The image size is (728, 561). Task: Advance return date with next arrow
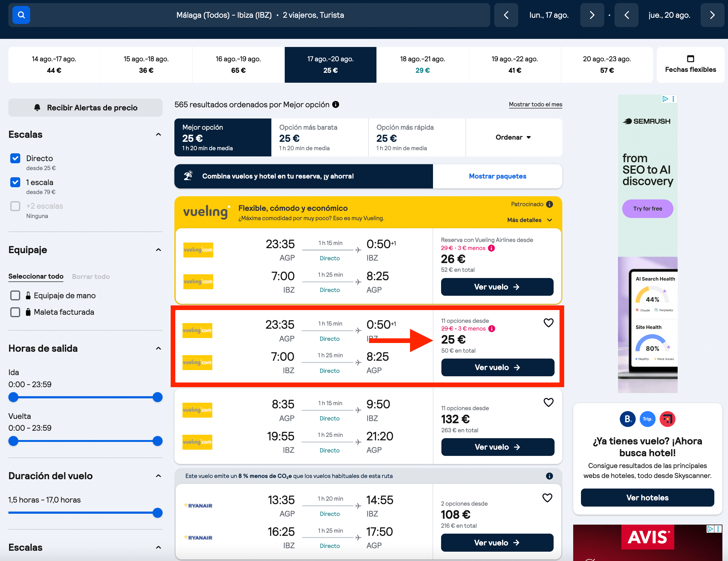(x=712, y=15)
